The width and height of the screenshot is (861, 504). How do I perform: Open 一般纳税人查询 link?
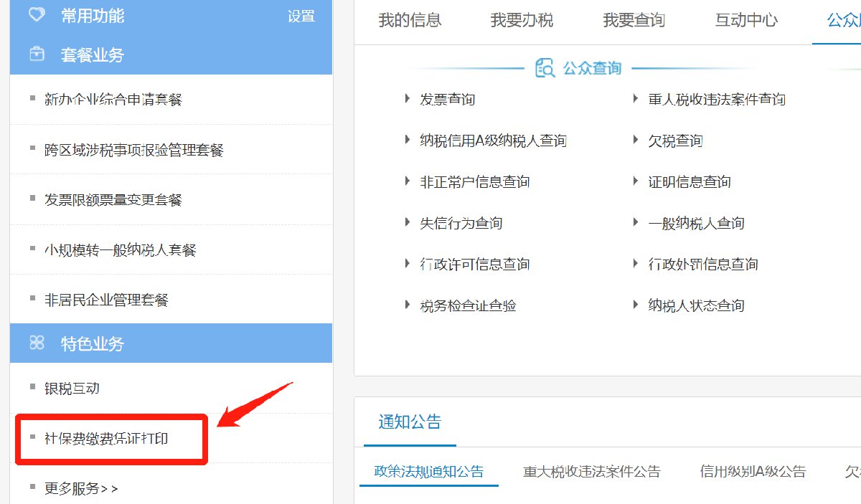coord(696,224)
